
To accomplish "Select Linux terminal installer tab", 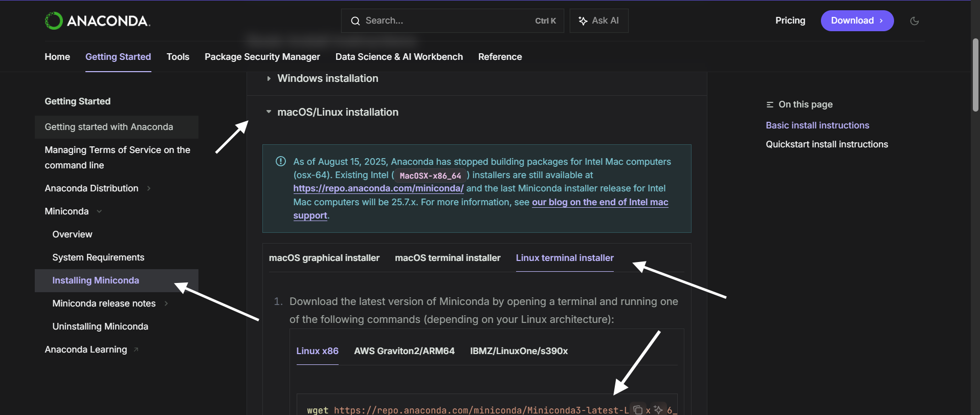I will [x=565, y=258].
